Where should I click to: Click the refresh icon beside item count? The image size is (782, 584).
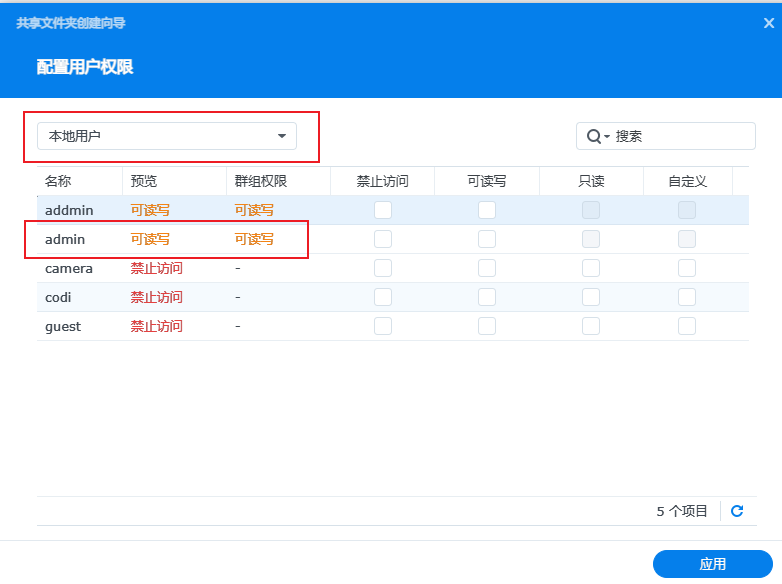tap(737, 511)
